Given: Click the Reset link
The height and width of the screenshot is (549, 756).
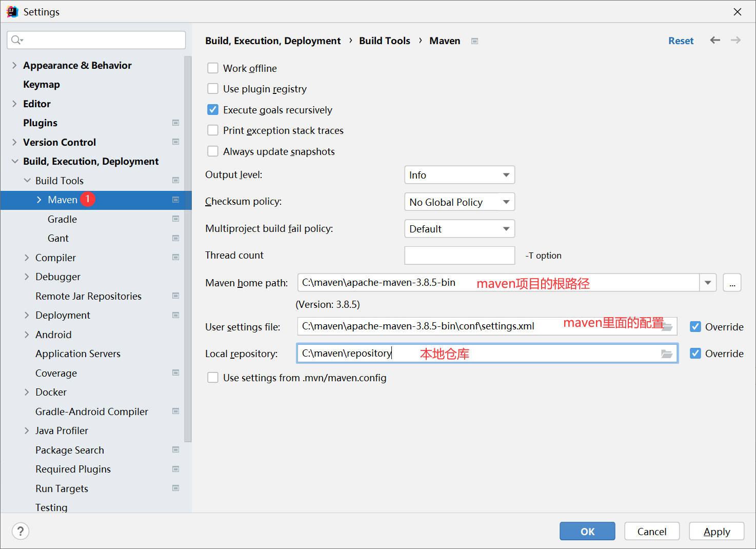Looking at the screenshot, I should point(681,41).
